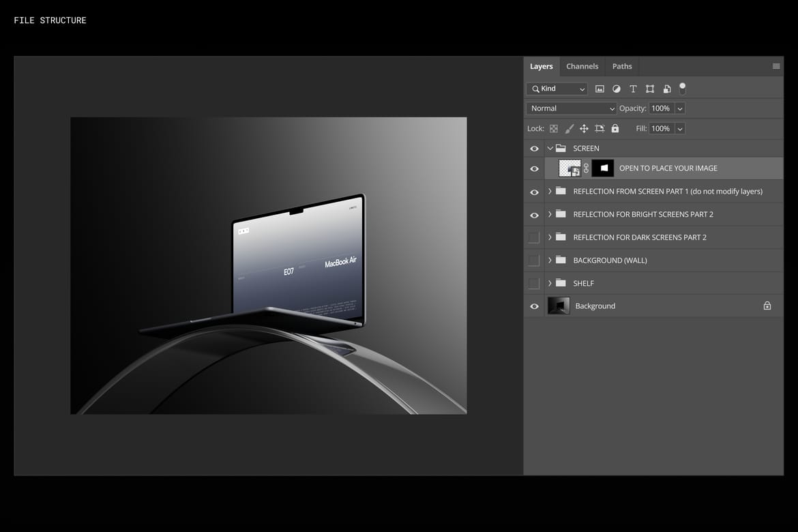Image resolution: width=798 pixels, height=532 pixels.
Task: Select OPEN TO PLACE YOUR IMAGE layer name
Action: coord(668,168)
